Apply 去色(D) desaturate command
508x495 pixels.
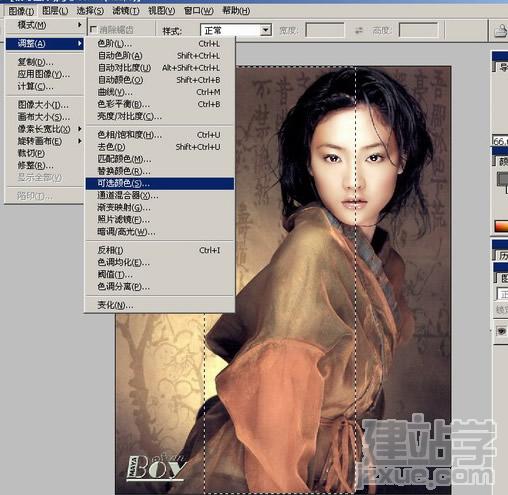(160, 147)
